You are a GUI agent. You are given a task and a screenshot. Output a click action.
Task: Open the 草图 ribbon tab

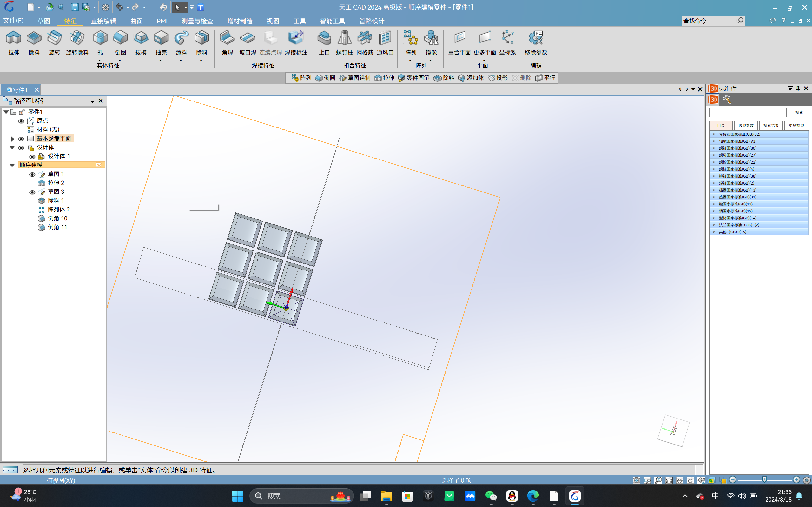[x=43, y=21]
